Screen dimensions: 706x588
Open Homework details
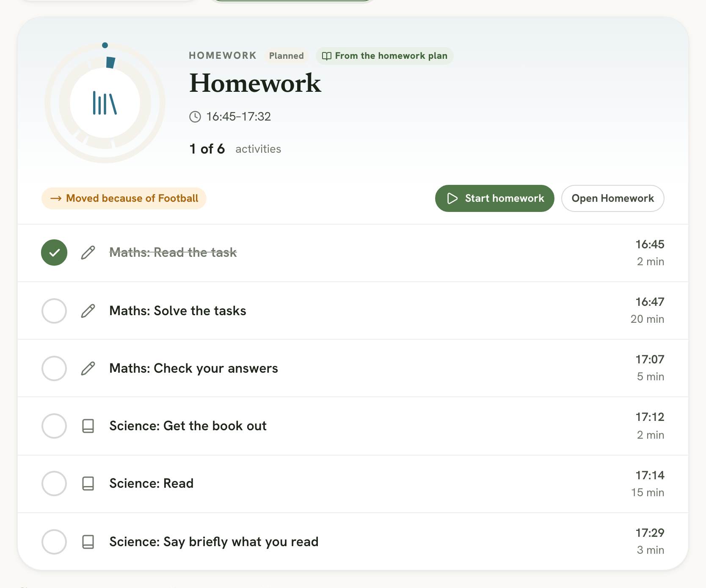click(x=612, y=198)
